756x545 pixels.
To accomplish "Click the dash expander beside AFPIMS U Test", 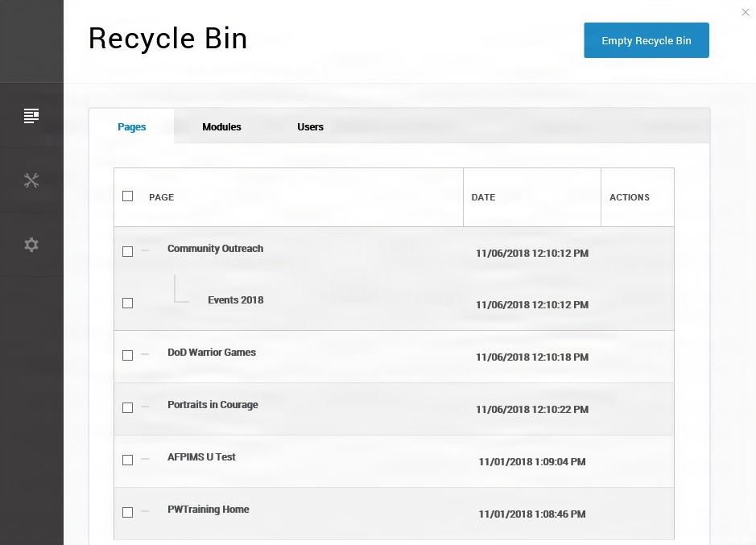I will pos(145,459).
